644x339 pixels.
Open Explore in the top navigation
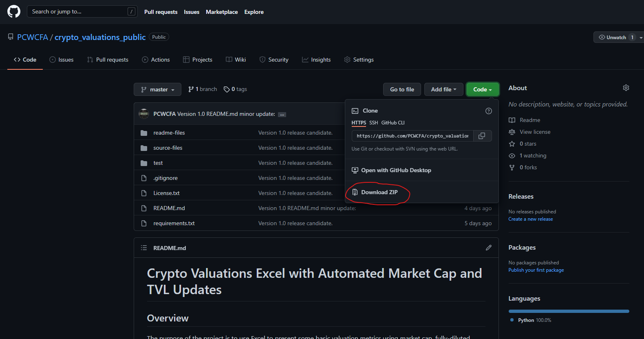point(254,12)
